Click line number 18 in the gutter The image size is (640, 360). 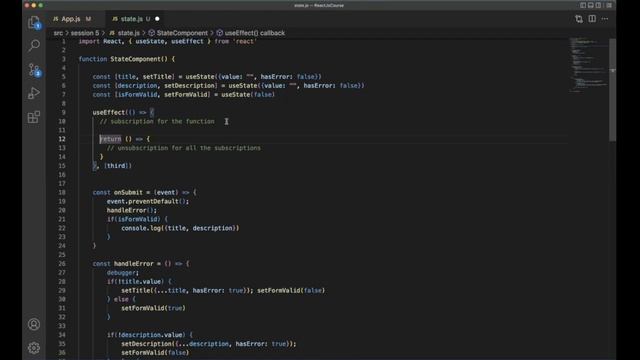pos(62,193)
